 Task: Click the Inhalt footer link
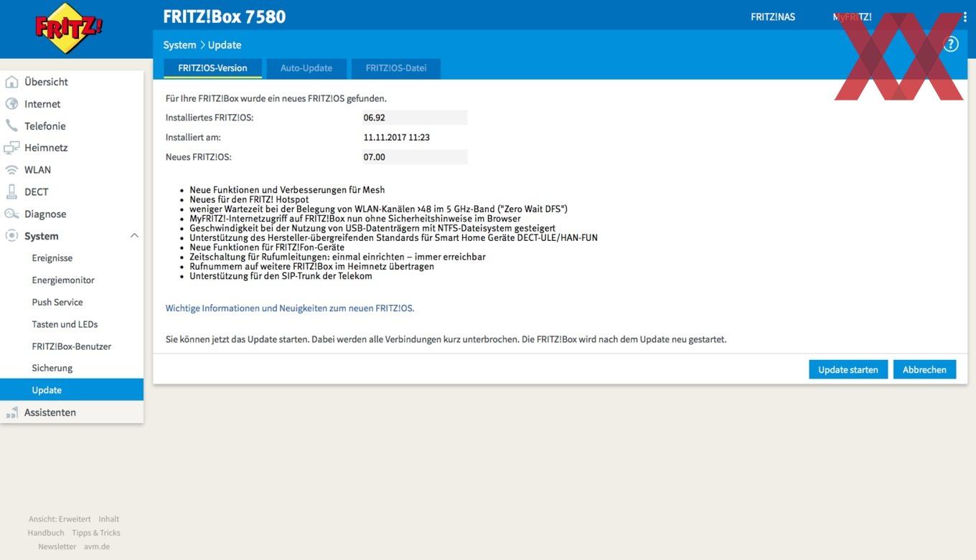109,519
